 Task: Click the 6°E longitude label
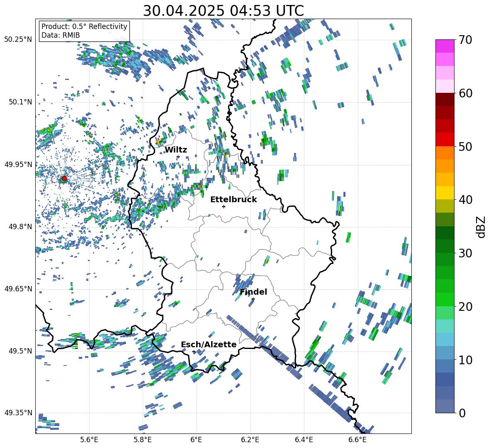click(196, 440)
